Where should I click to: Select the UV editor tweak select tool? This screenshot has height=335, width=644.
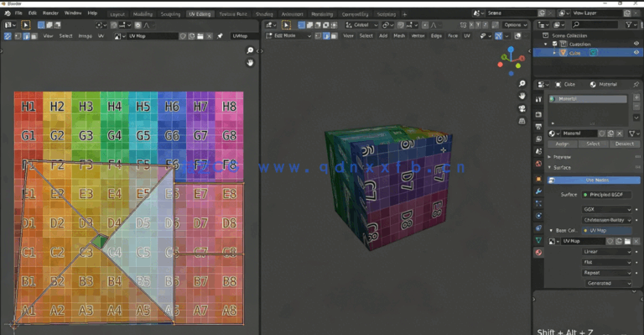[x=26, y=25]
